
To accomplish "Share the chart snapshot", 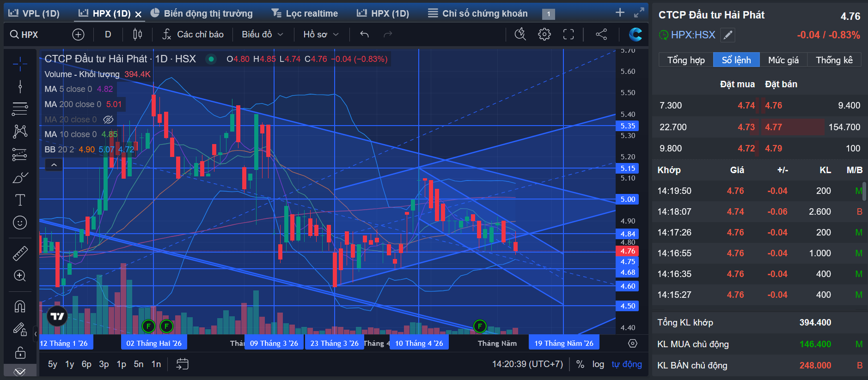I will tap(601, 34).
